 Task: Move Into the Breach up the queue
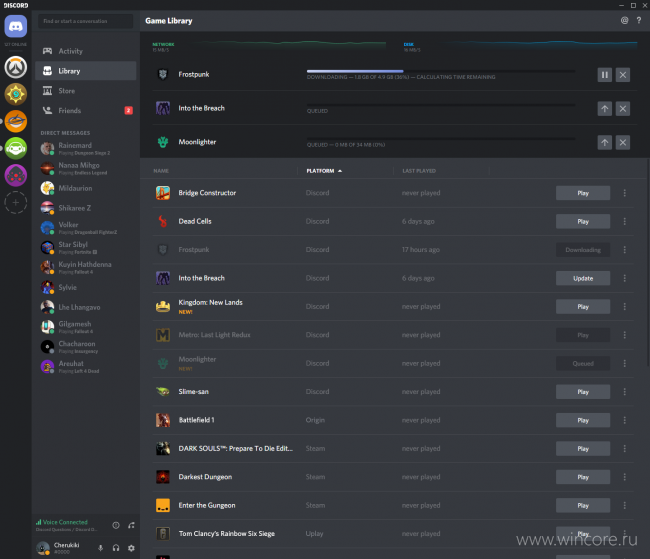(x=604, y=109)
